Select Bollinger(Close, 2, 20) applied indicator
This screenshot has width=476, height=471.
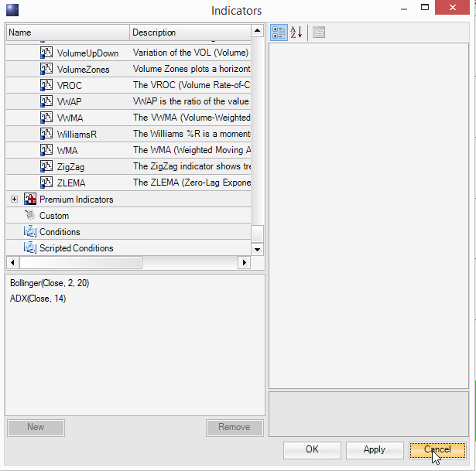pos(50,283)
